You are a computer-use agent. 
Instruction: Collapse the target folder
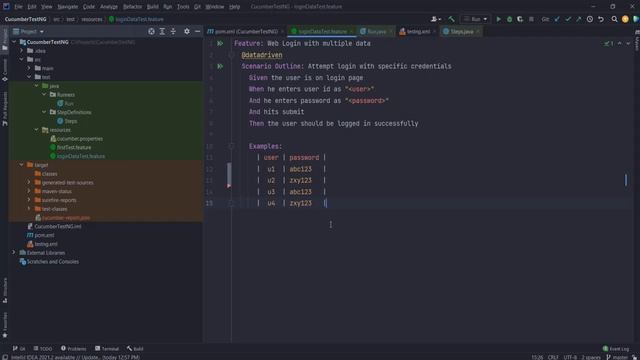(x=22, y=164)
